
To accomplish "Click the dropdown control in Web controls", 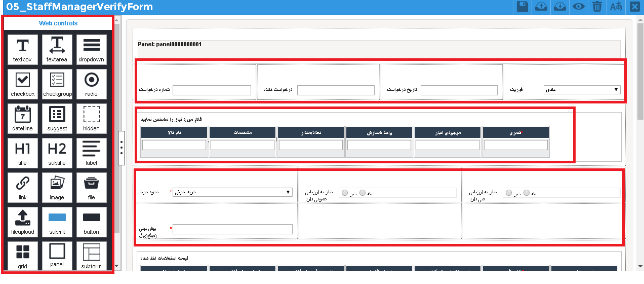I will pos(91,49).
